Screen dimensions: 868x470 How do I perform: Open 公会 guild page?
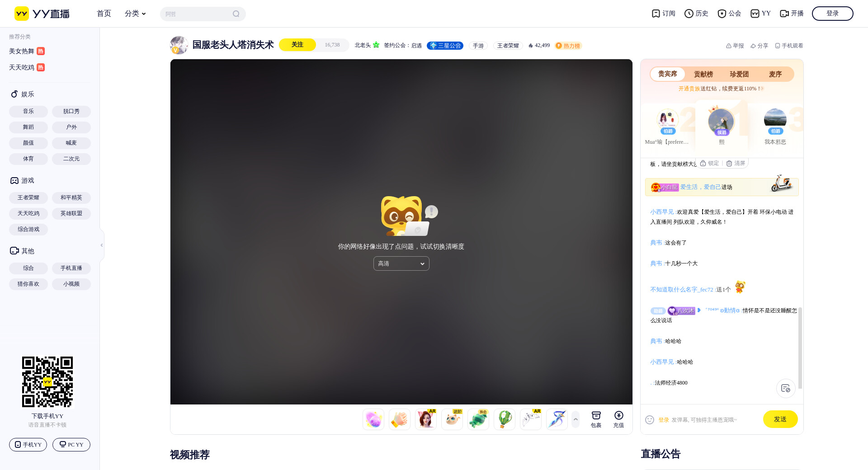click(x=729, y=14)
